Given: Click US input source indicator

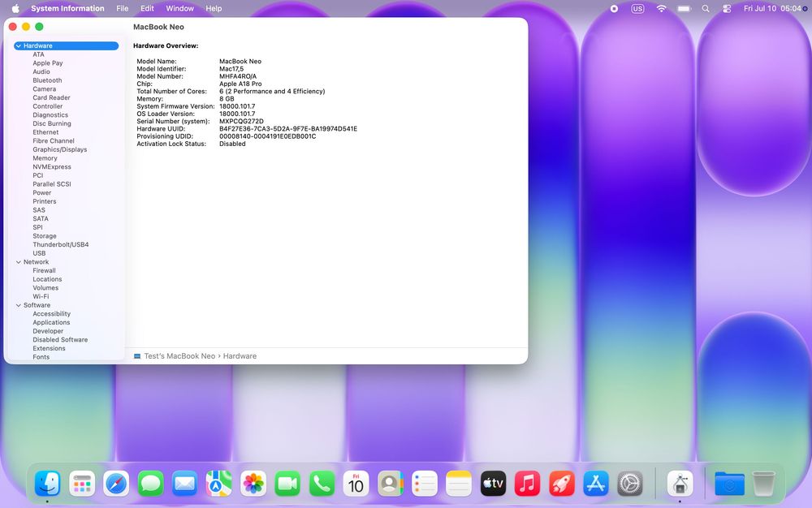Looking at the screenshot, I should pos(637,8).
